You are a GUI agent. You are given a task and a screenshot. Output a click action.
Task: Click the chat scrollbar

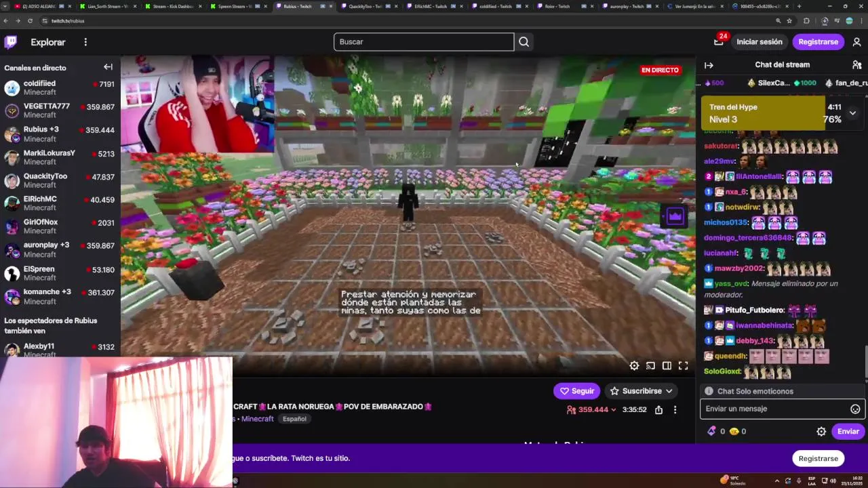(x=866, y=363)
